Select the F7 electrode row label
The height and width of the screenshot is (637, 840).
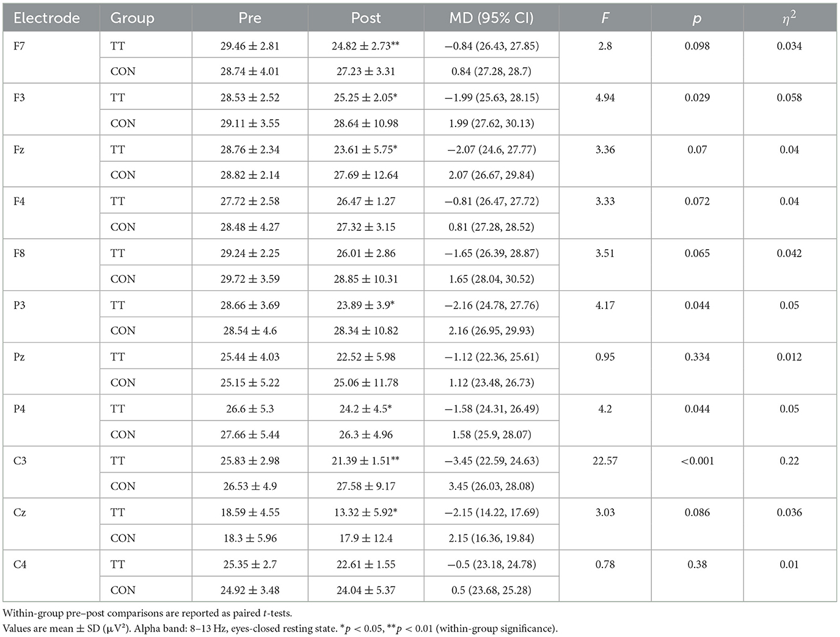pos(20,46)
